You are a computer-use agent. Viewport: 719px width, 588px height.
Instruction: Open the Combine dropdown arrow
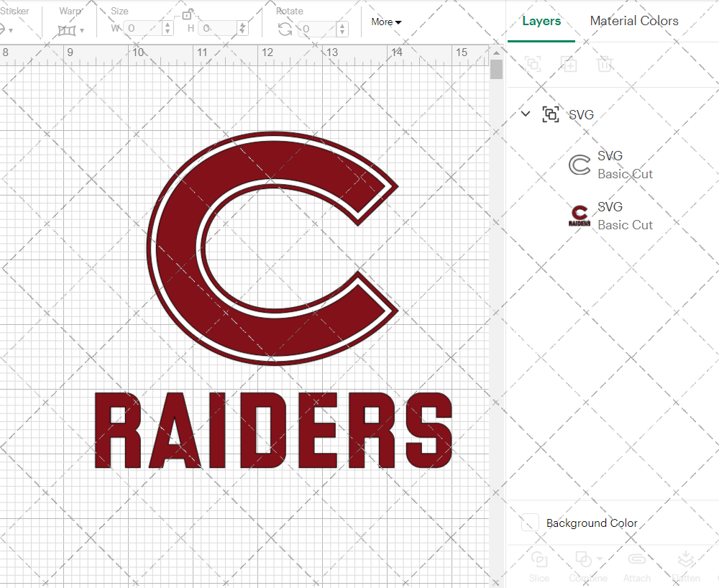click(x=600, y=559)
